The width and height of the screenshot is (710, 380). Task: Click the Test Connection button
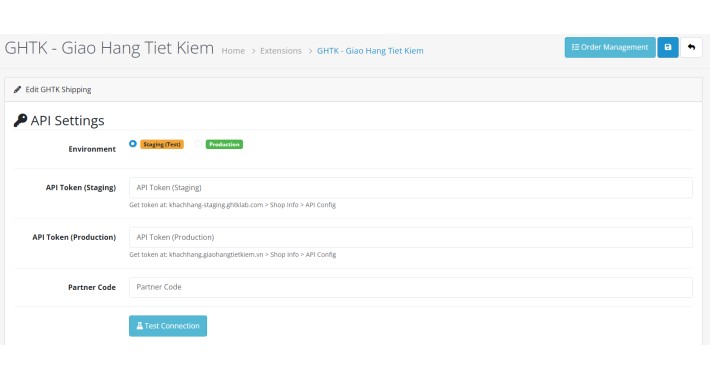[x=168, y=326]
